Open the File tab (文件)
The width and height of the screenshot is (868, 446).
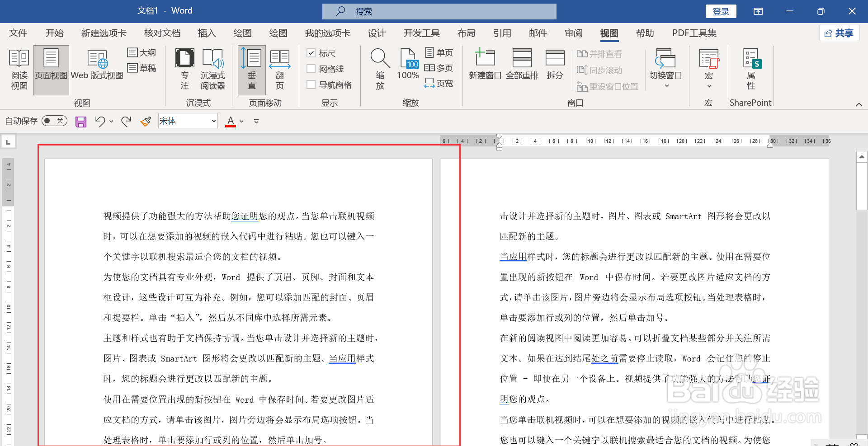coord(18,33)
